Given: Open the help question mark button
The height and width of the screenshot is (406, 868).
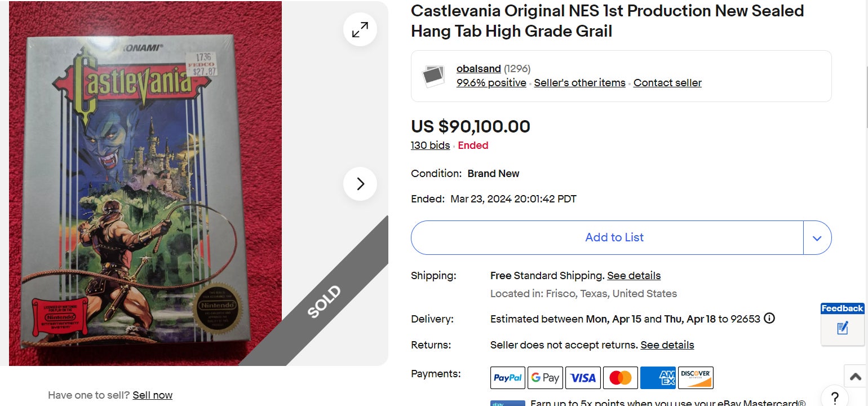Looking at the screenshot, I should (x=835, y=396).
